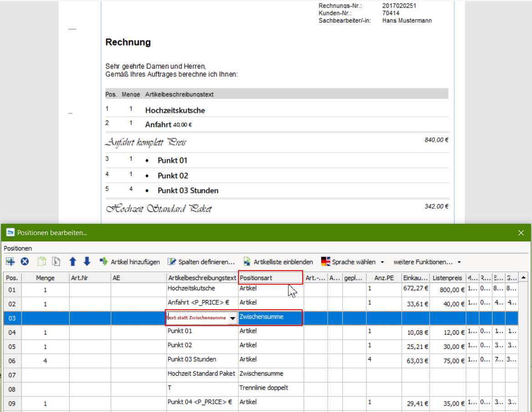
Task: Click the Zwischensumme cell in row 03
Action: tap(271, 318)
